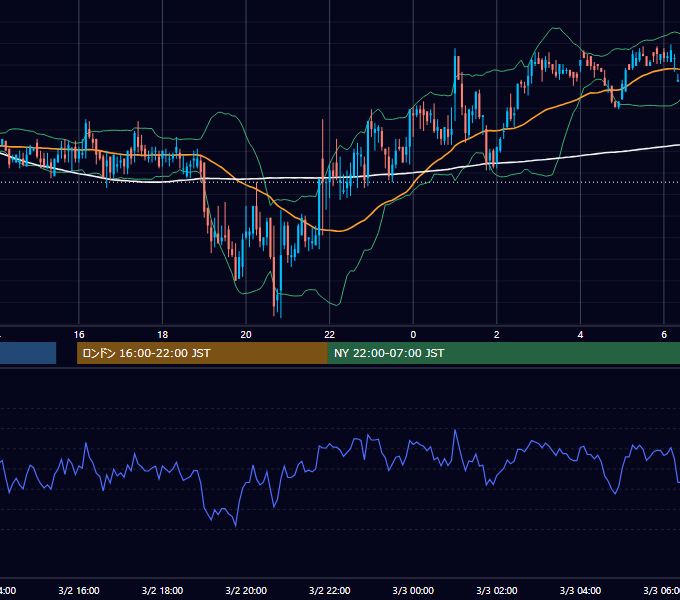This screenshot has height=600, width=680.
Task: Click the 3/2 16:00 time label
Action: pos(79,590)
